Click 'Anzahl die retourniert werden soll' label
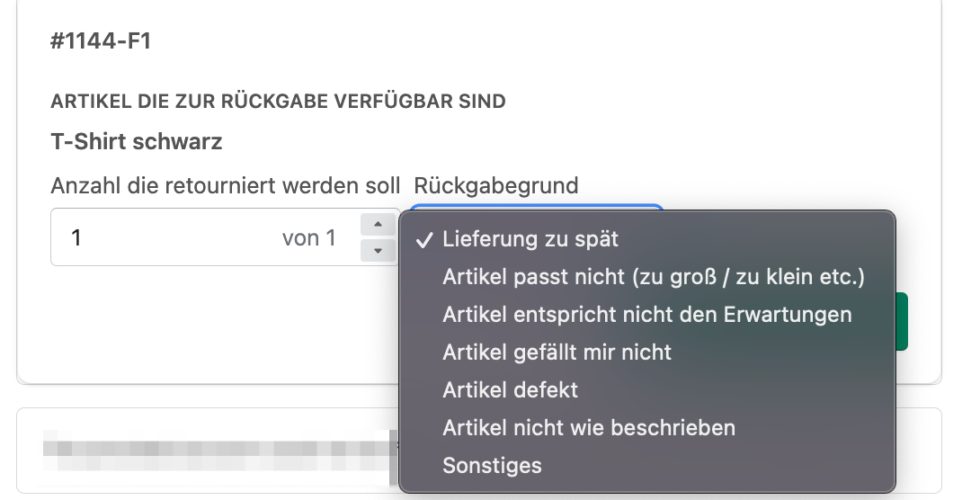 pyautogui.click(x=226, y=185)
